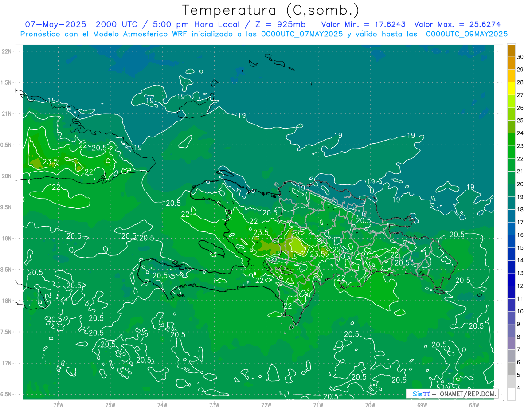Click the '73W' longitude axis label
The width and height of the screenshot is (532, 411).
click(214, 405)
